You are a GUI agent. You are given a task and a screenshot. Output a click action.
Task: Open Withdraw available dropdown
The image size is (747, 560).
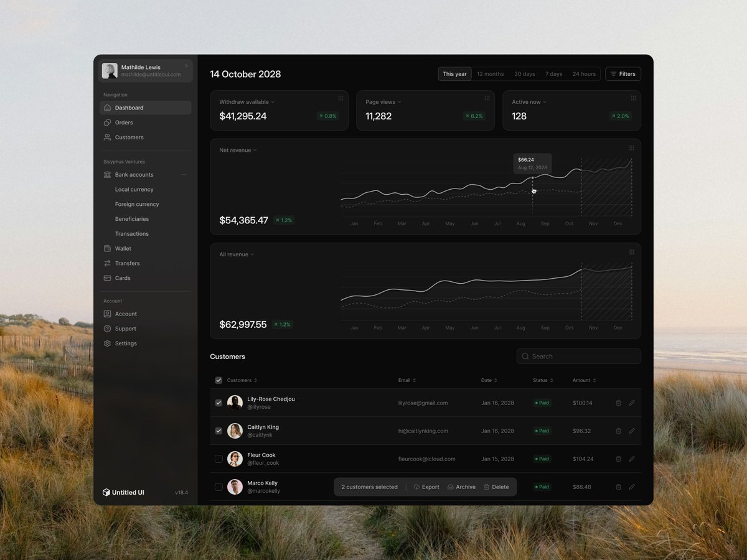(247, 102)
